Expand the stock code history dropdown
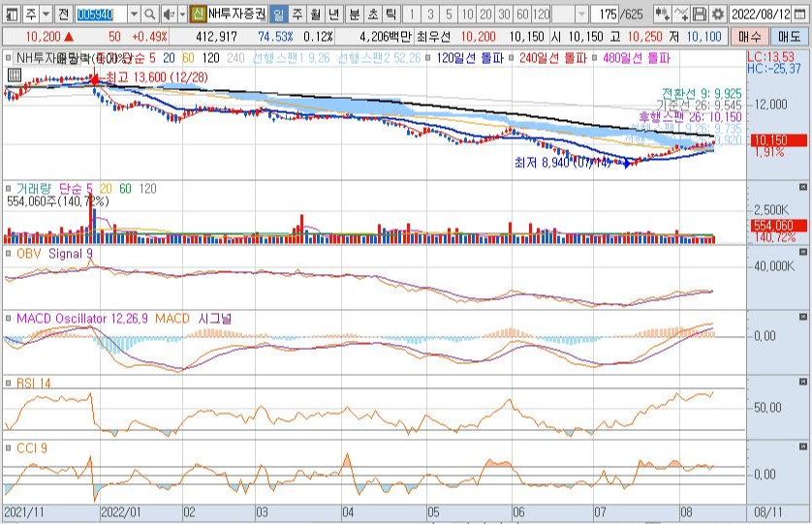This screenshot has height=524, width=812. pos(134,14)
